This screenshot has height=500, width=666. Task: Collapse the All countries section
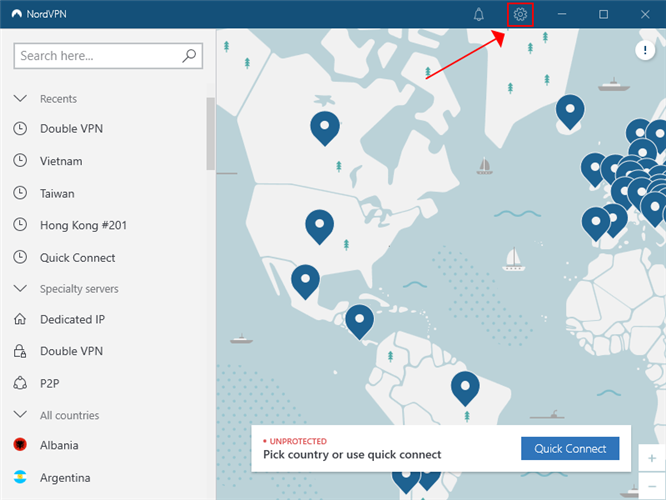pos(20,415)
